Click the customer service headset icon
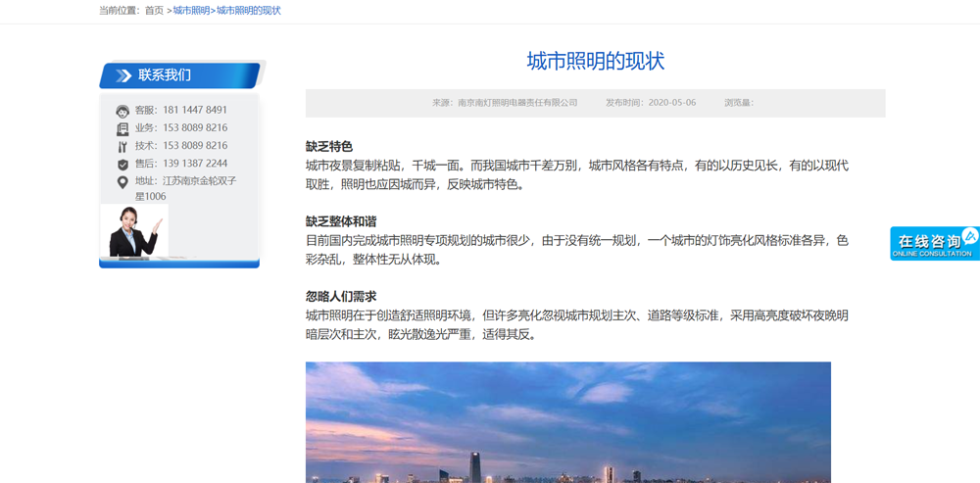Screen dimensions: 980x483 (x=122, y=111)
